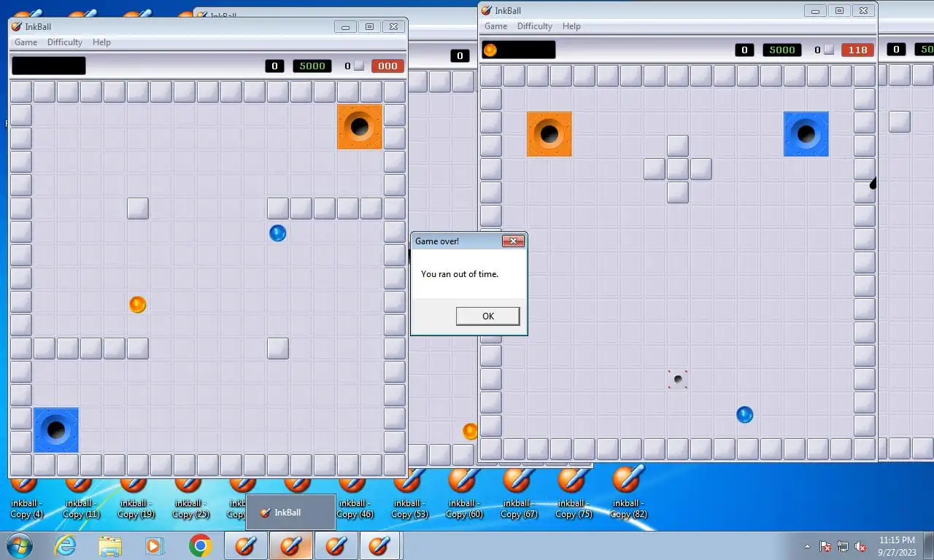Click the orange hole in left InkBall window
934x560 pixels.
[x=360, y=127]
